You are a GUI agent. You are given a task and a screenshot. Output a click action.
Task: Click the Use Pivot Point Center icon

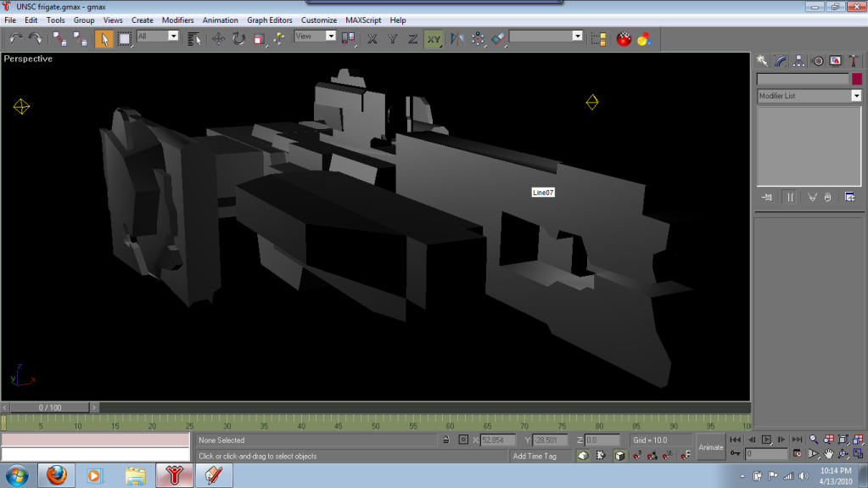[x=348, y=39]
